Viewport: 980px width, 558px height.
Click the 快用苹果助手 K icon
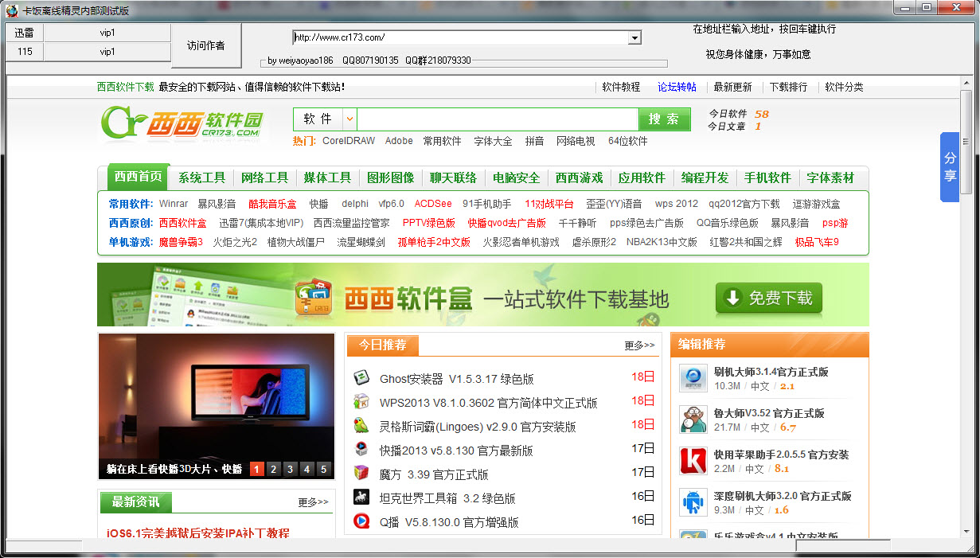693,461
